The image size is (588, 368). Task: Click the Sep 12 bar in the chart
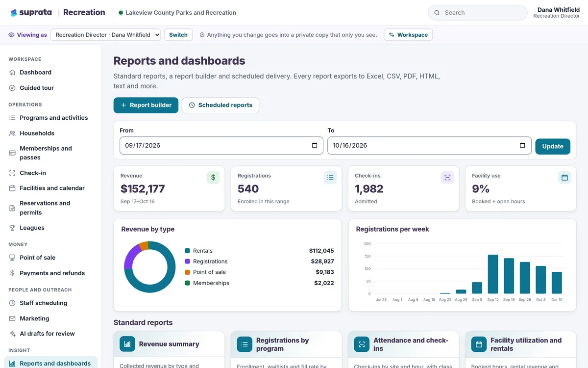[x=493, y=274]
